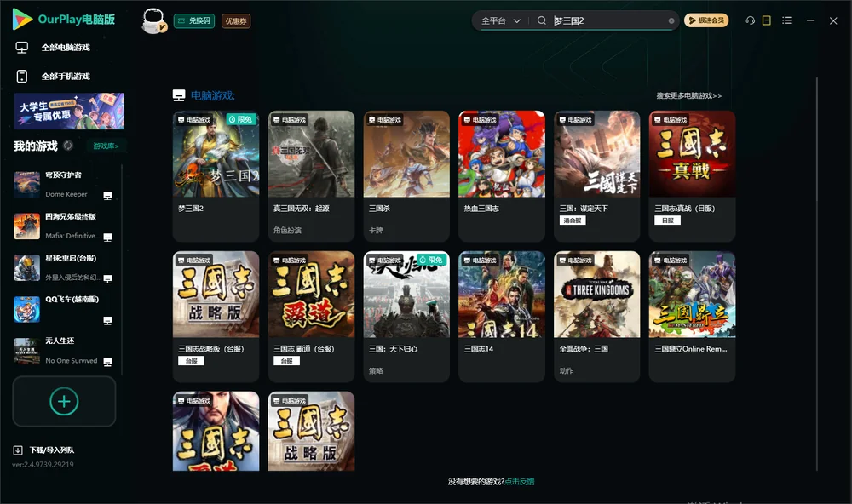852x504 pixels.
Task: Select 星球:重启(台服) in my games
Action: tap(64, 267)
